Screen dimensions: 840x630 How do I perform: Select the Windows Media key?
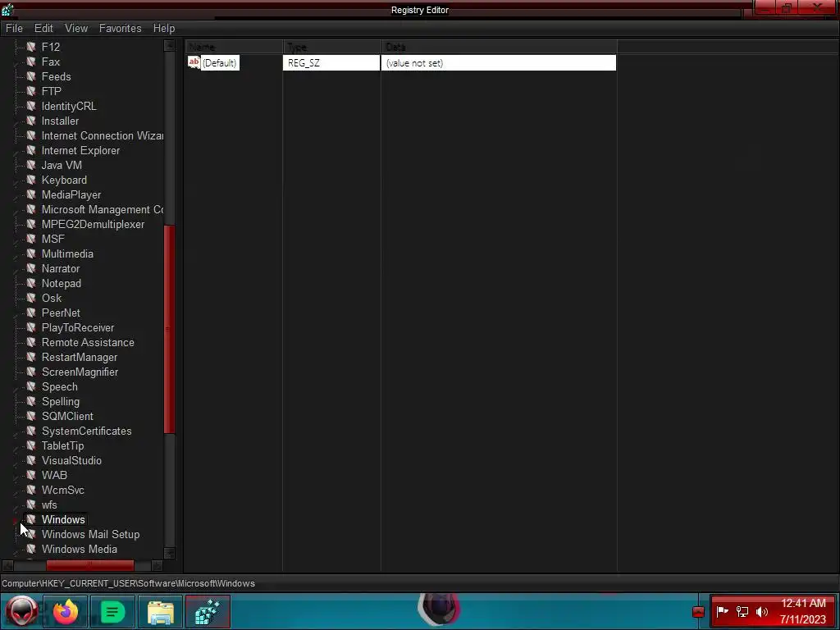point(80,549)
